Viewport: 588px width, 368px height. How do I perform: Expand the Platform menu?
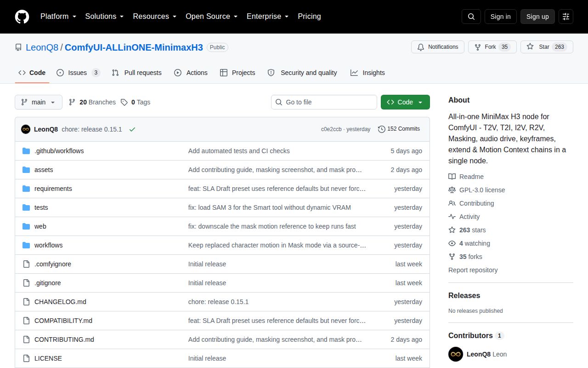click(58, 16)
